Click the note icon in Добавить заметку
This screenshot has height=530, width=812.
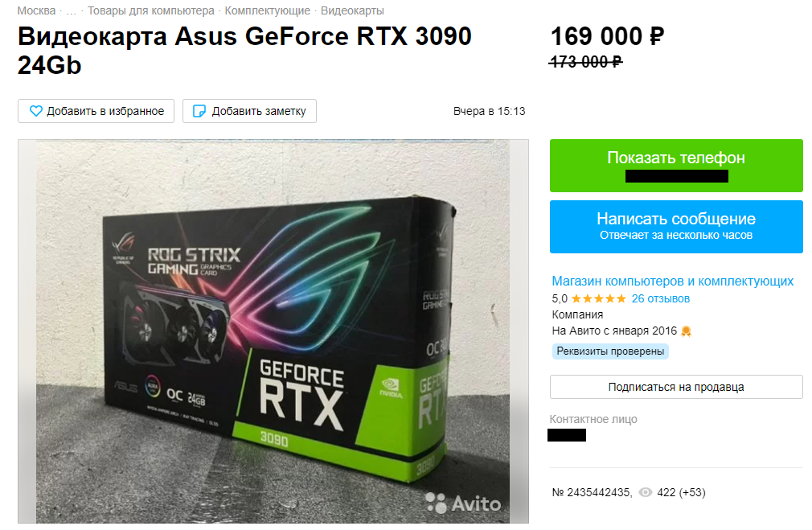coord(199,111)
